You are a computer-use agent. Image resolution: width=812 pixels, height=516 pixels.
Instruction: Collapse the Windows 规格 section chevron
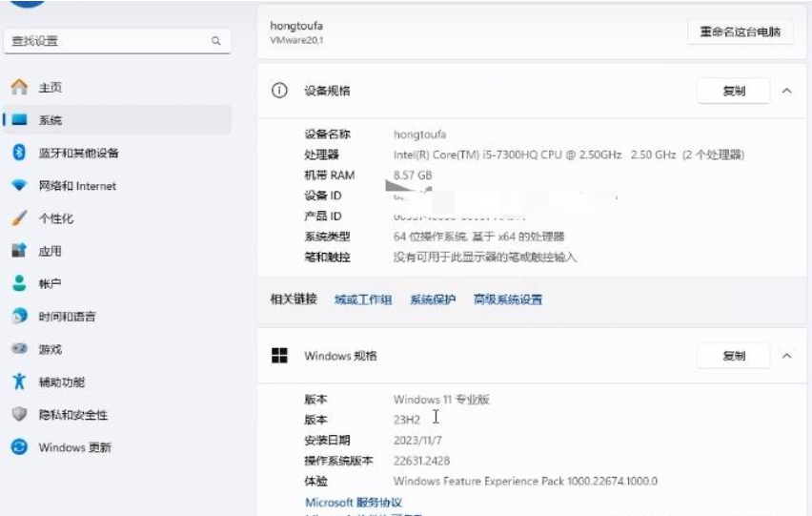(786, 356)
